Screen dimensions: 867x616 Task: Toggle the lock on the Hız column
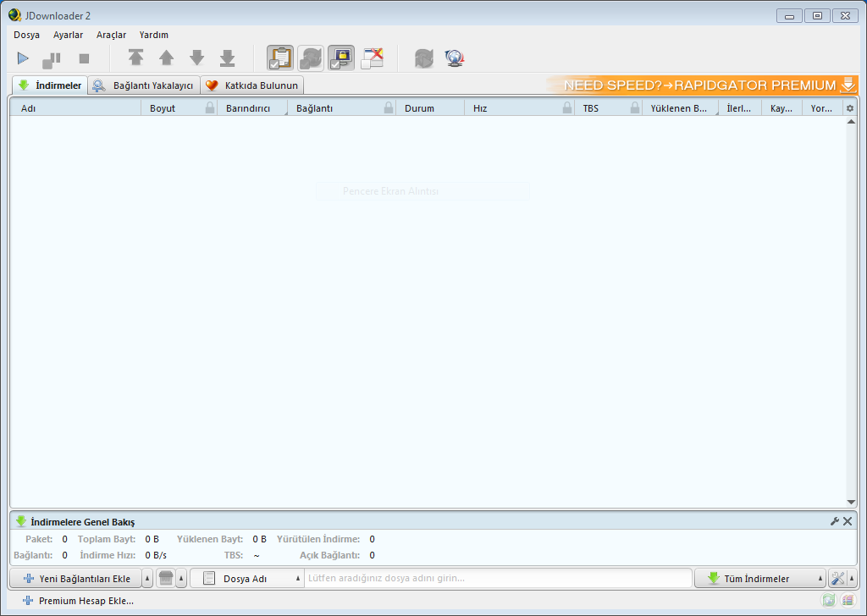(567, 107)
